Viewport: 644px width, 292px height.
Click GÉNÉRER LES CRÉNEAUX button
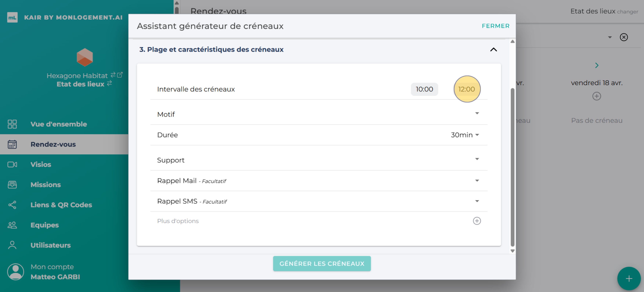322,264
